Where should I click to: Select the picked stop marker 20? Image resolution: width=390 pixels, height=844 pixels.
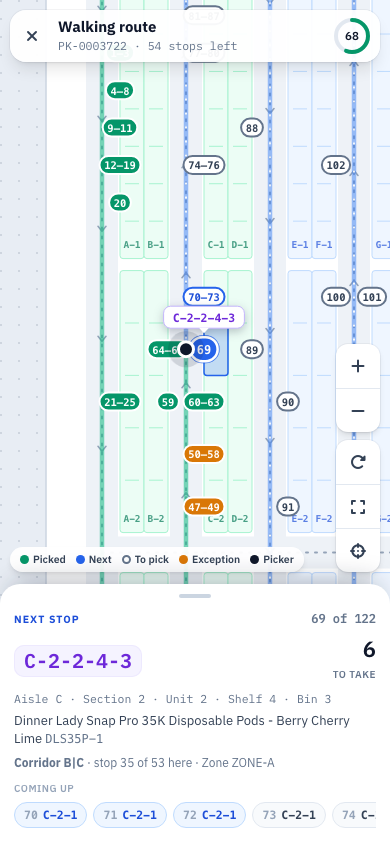click(120, 203)
